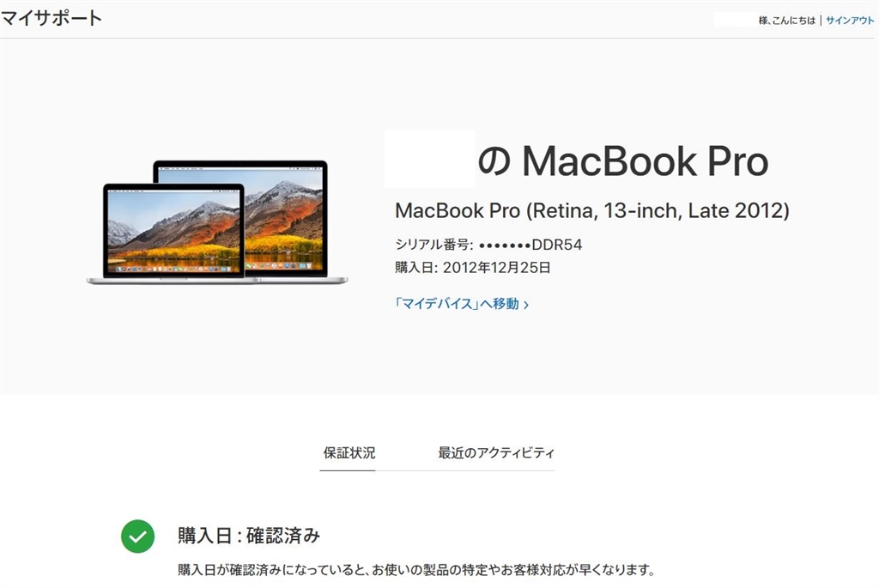Click the MacBook Pro Retina 13-inch model name

[x=592, y=211]
